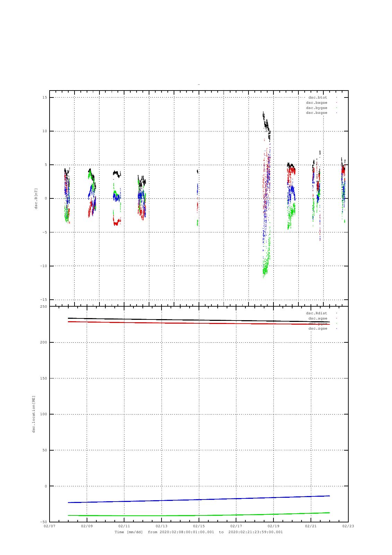
Task: Click the 150 tick on location axis
Action: (x=43, y=378)
